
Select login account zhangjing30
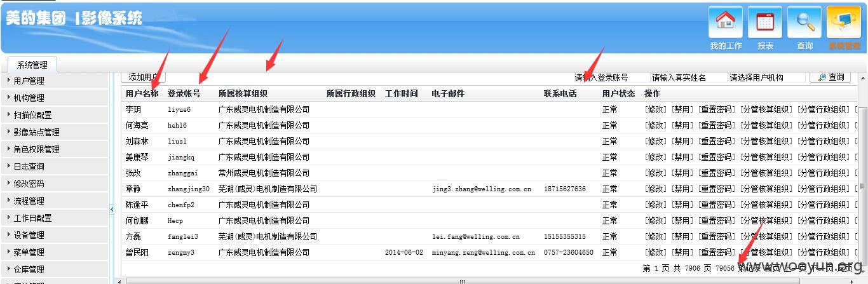(x=189, y=189)
